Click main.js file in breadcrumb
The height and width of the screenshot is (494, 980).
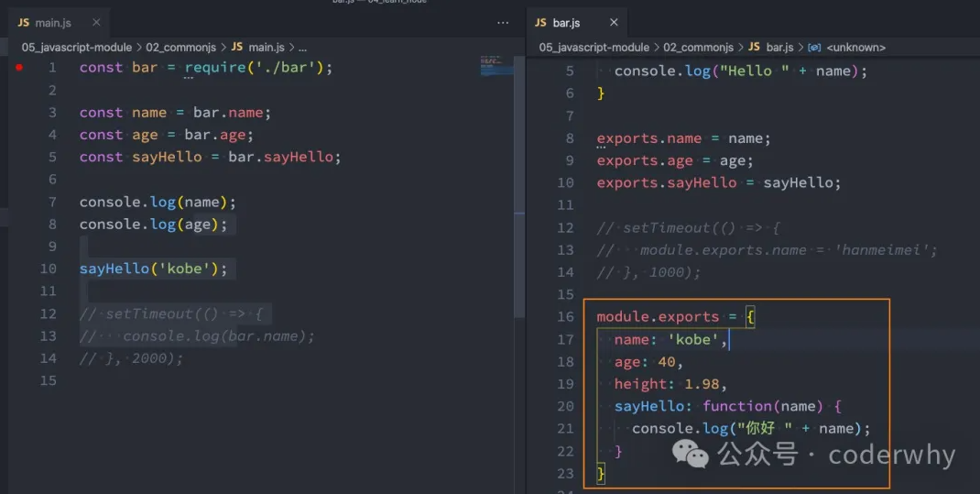[267, 48]
